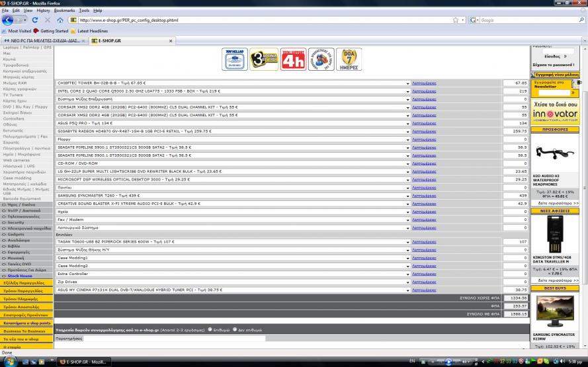588x367 pixels.
Task: Open the Fax / Modem dropdown
Action: 233,220
